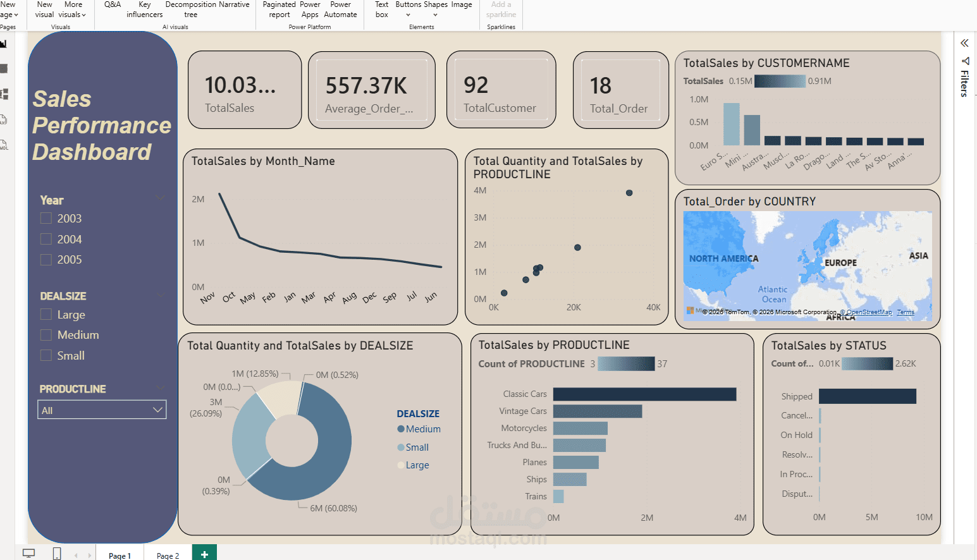Click the Trains bar in the PRODUCTLINE chart
Screen dimensions: 977x560
point(558,496)
